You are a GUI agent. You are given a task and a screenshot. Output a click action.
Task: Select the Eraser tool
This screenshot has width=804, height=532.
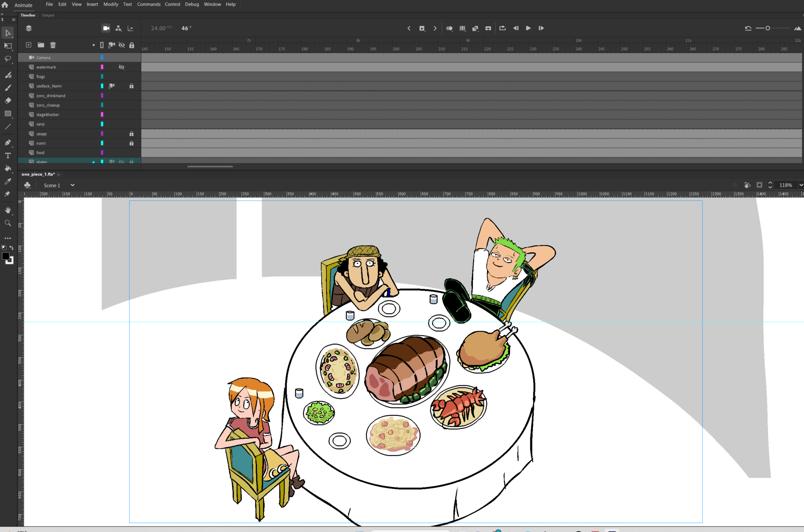(8, 101)
